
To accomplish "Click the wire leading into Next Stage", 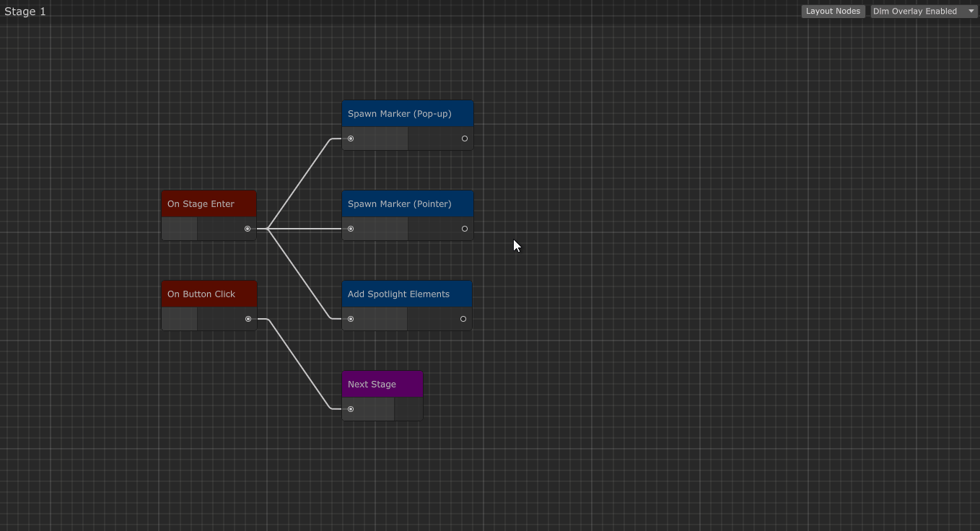I will [299, 364].
